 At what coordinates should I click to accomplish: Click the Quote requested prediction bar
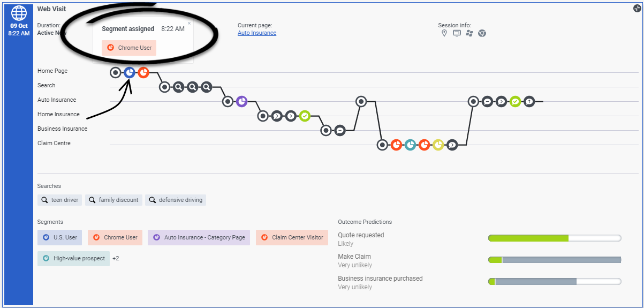tap(555, 238)
